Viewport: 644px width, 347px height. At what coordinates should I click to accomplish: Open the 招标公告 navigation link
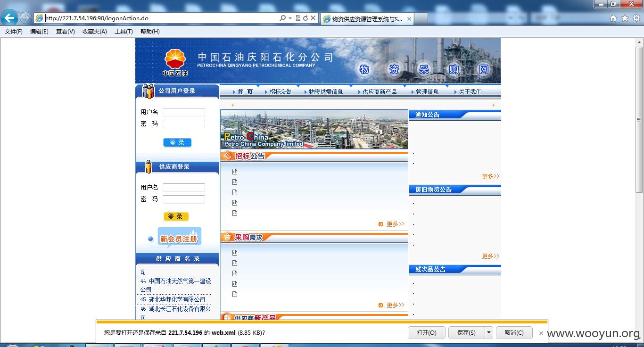pyautogui.click(x=281, y=92)
